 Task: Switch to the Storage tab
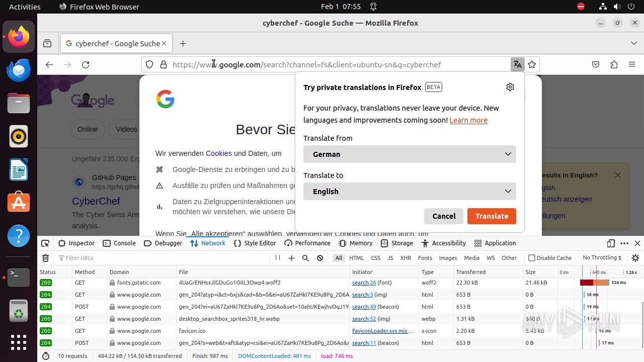click(x=397, y=243)
